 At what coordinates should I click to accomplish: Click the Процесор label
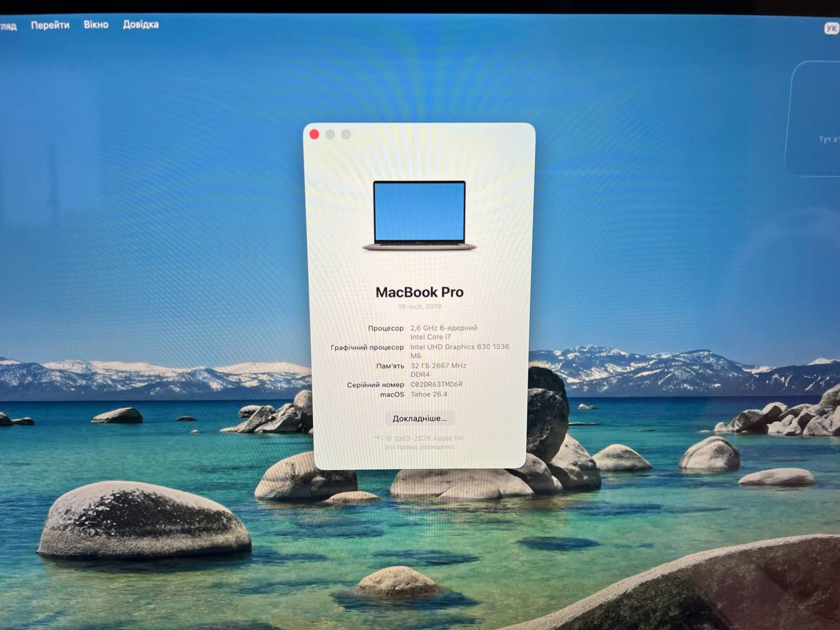tap(386, 328)
